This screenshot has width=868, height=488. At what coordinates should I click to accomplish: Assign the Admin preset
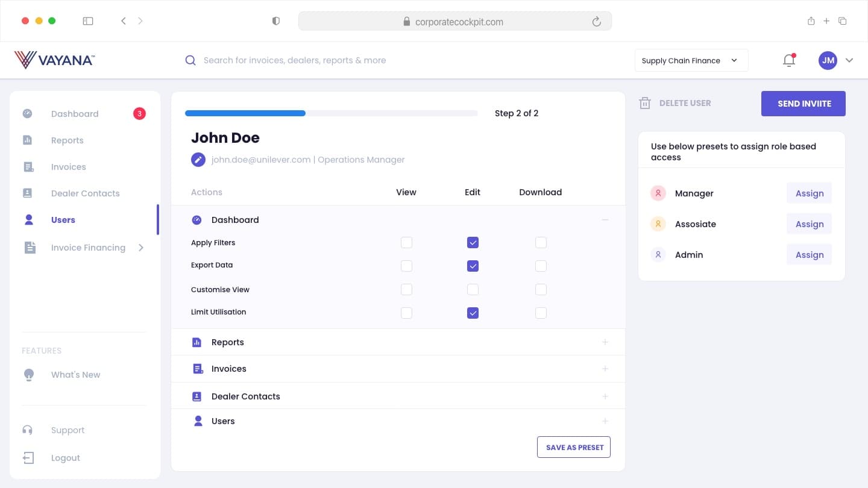tap(810, 255)
